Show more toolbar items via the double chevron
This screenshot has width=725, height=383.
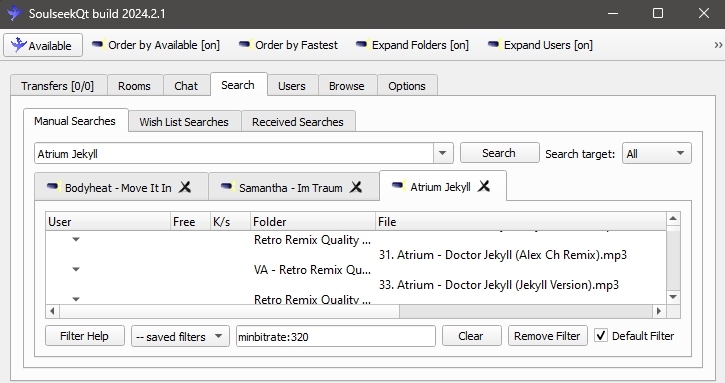click(718, 45)
